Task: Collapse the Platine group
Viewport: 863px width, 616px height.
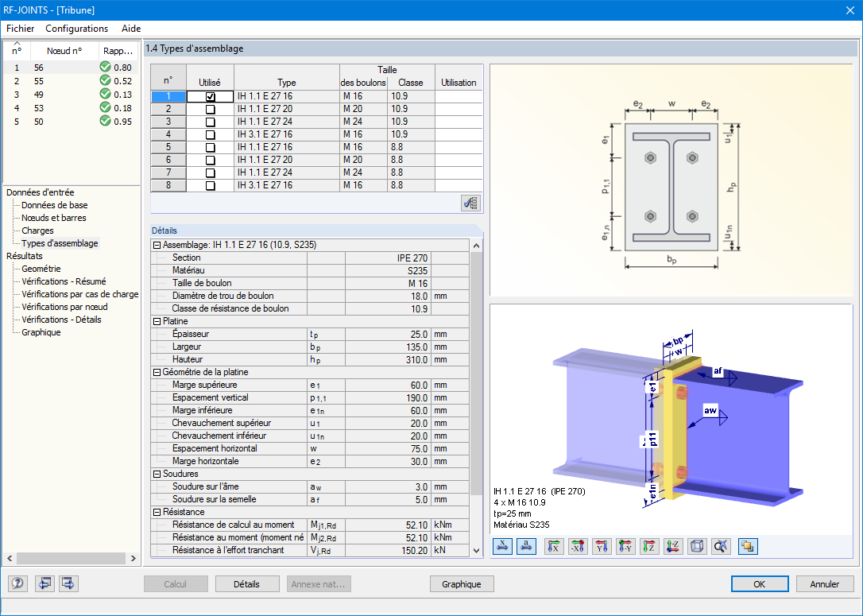Action: click(157, 321)
